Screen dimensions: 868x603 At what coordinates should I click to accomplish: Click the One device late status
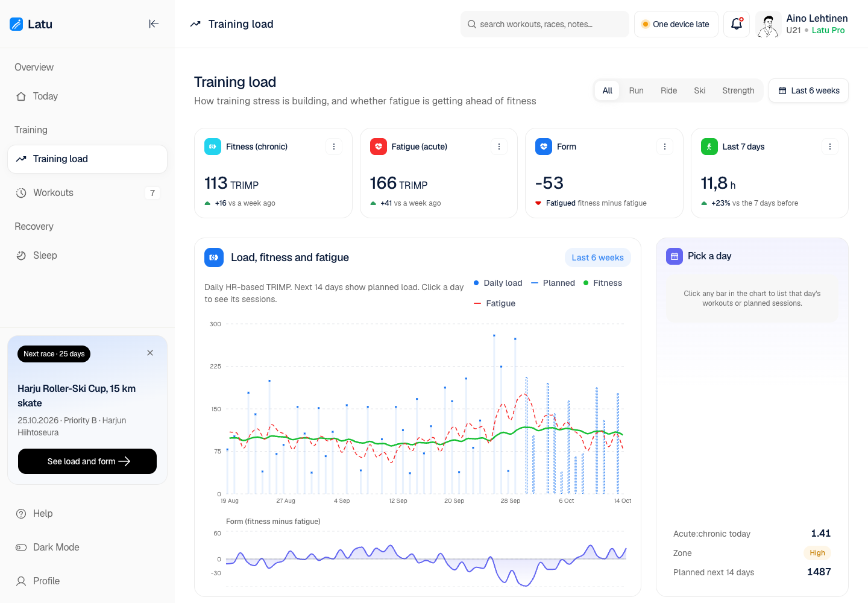(676, 24)
